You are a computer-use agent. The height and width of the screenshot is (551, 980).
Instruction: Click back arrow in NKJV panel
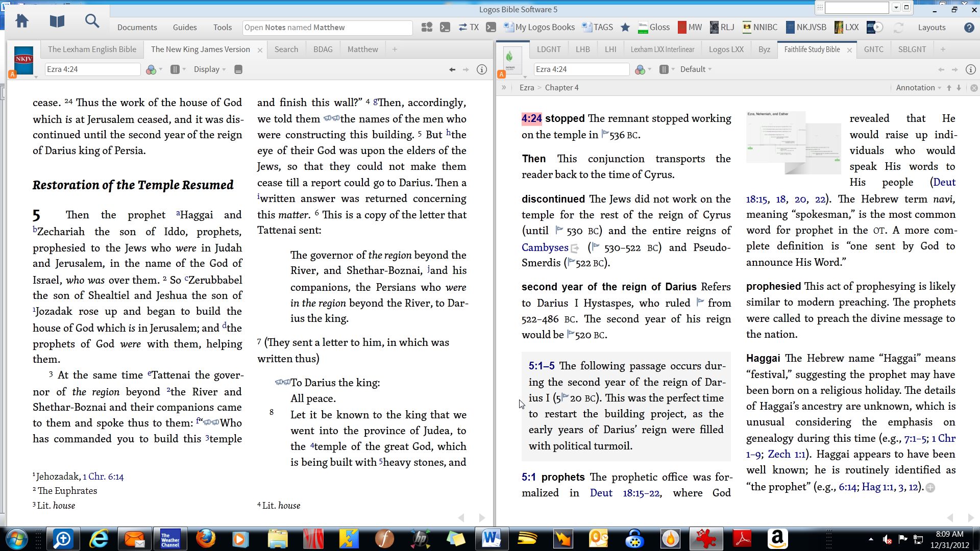pos(452,69)
